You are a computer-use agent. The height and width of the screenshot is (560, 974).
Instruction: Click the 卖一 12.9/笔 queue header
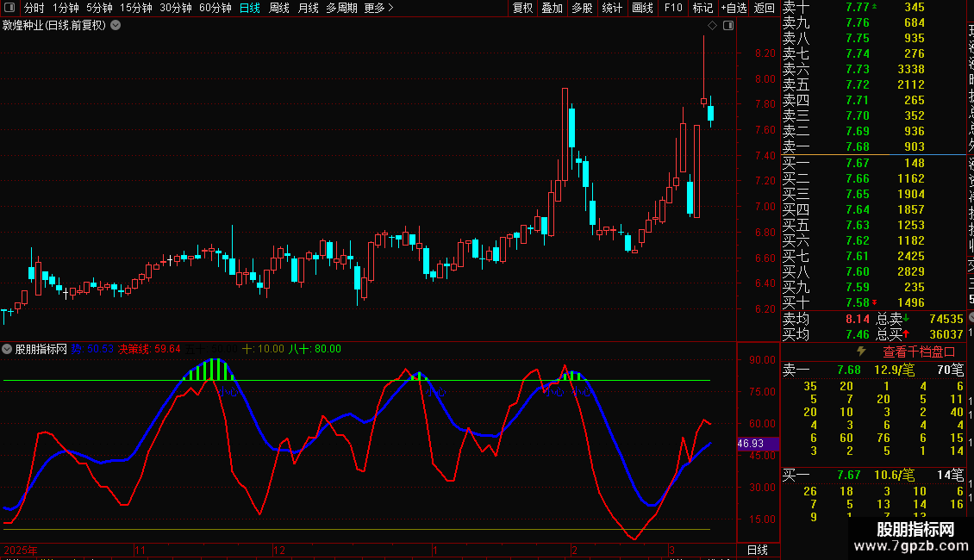pos(873,370)
